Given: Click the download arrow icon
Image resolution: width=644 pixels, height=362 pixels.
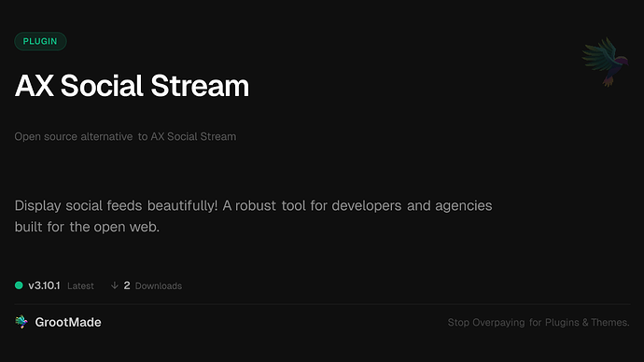Looking at the screenshot, I should [115, 285].
